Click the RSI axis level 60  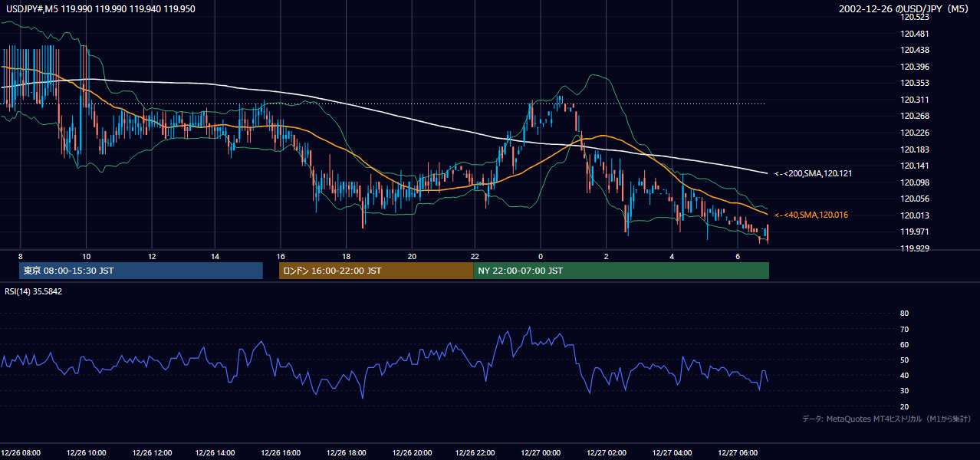pos(904,344)
